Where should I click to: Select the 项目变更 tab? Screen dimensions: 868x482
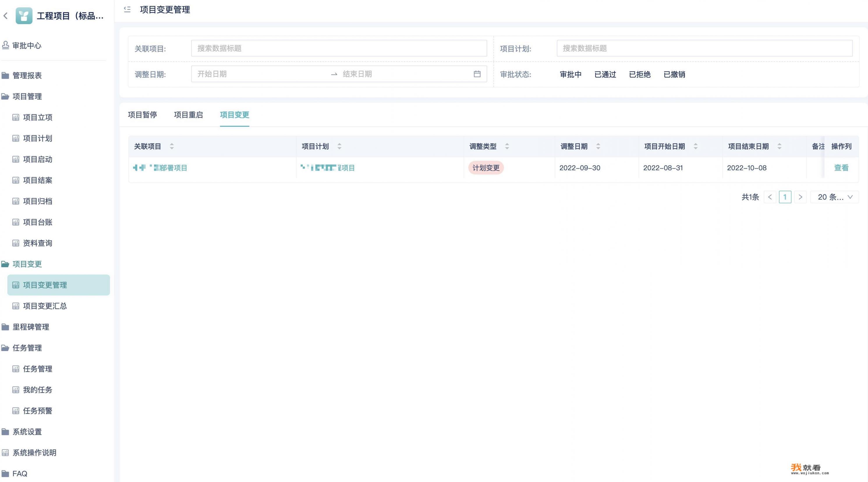235,115
